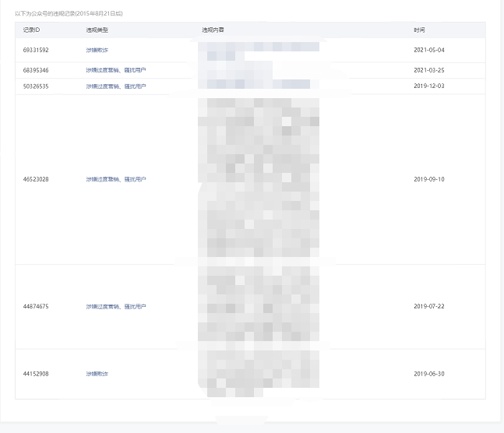Image resolution: width=504 pixels, height=433 pixels.
Task: Click the date 2021-05-04
Action: pos(429,50)
